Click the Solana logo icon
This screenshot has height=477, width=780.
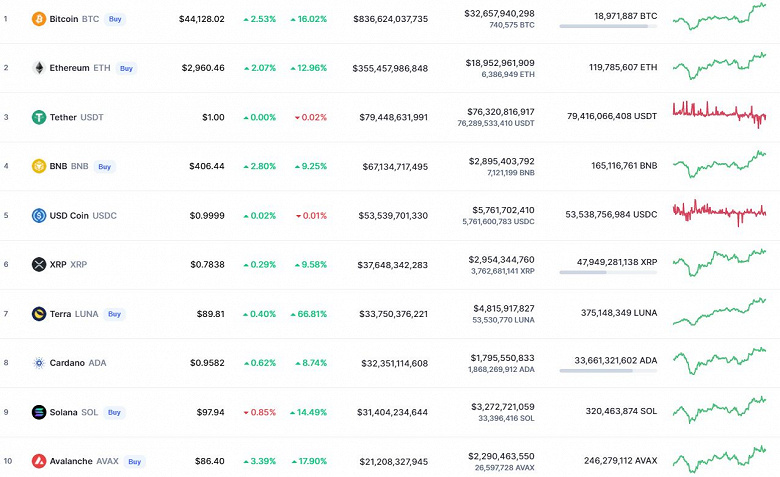point(39,411)
